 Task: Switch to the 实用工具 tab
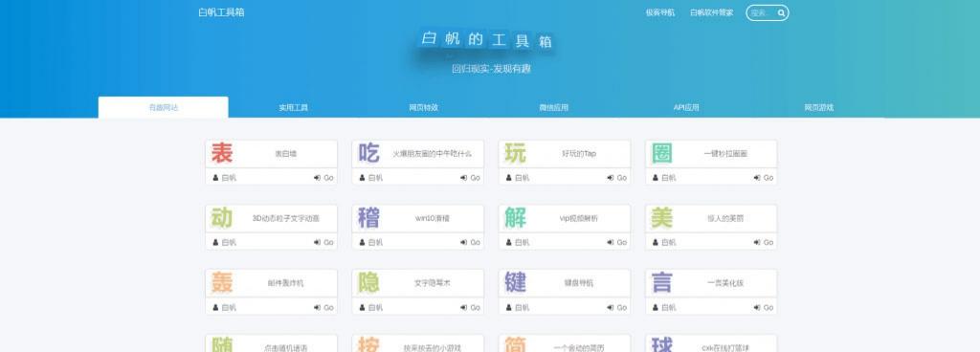[x=293, y=107]
